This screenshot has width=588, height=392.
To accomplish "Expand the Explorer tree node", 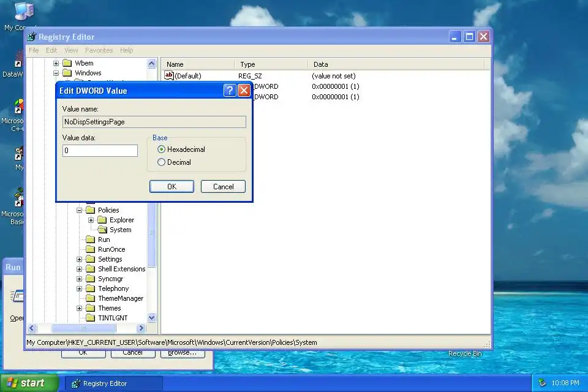I will (91, 221).
